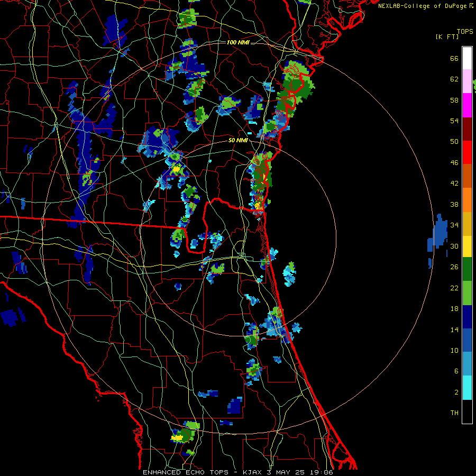
Task: Click the light pink legend swatch
Action: (467, 81)
